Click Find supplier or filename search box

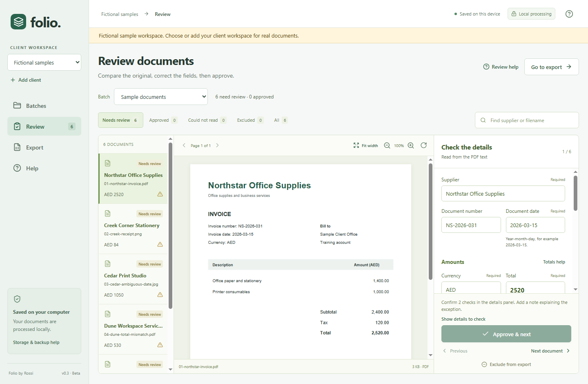(527, 120)
